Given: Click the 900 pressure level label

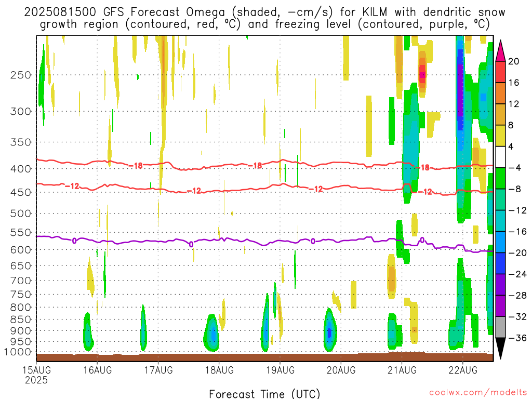Looking at the screenshot, I should coord(21,331).
